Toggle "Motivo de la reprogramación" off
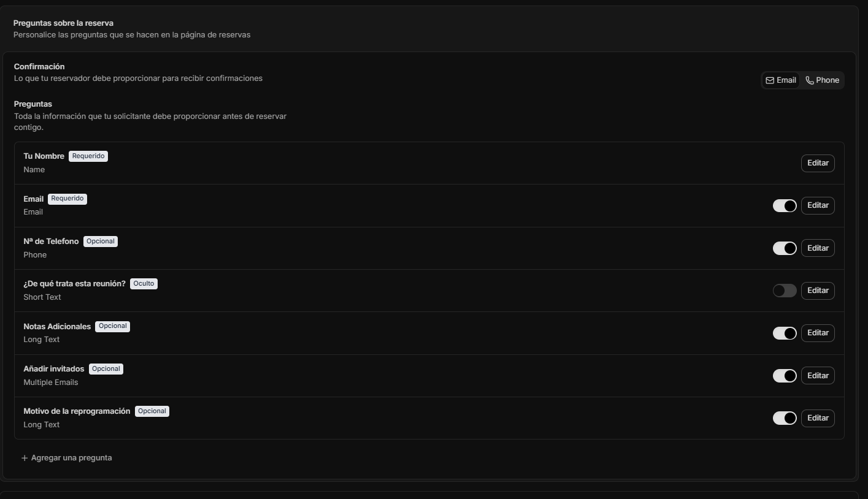Viewport: 868px width, 499px height. coord(785,417)
